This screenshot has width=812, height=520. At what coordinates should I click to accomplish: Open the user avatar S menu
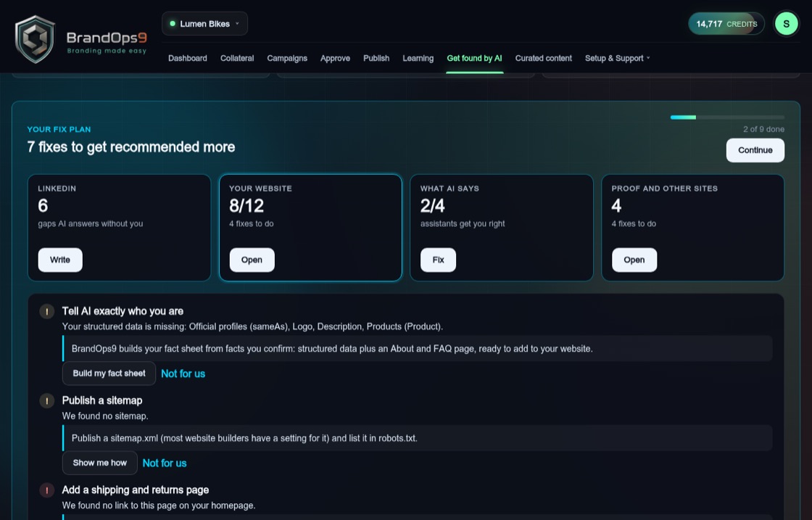(x=786, y=24)
